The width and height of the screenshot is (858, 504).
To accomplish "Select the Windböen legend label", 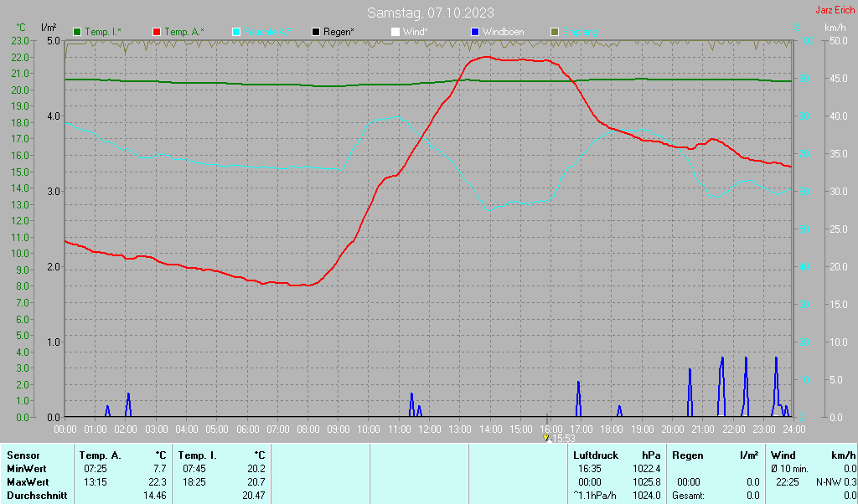I will point(503,33).
